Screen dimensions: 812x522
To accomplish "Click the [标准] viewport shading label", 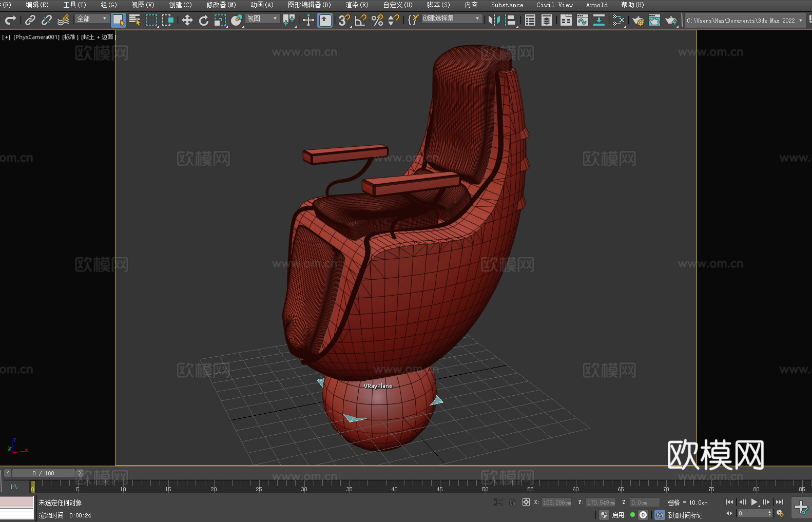I will 70,37.
